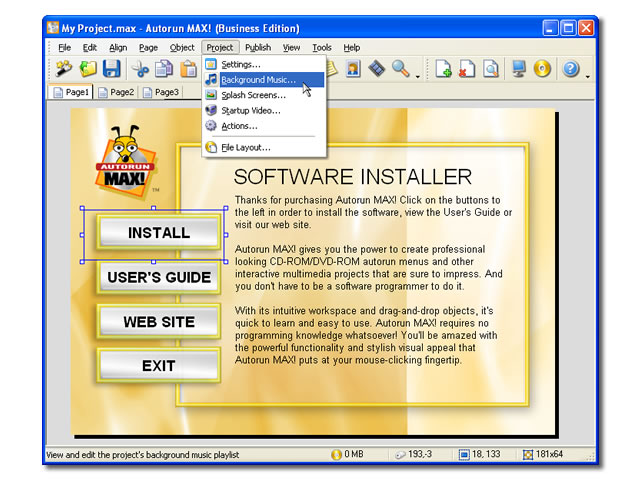Paste with the clipboard toolbar icon

(188, 69)
